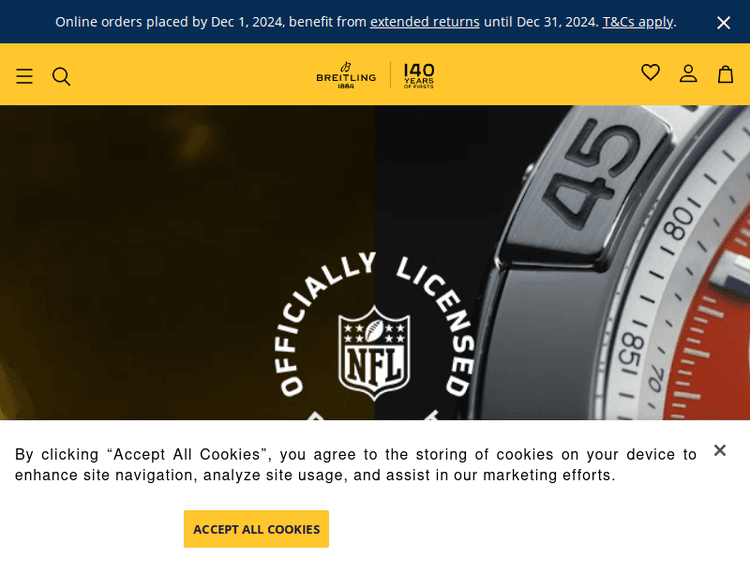Open the hamburger navigation menu
Viewport: 750px width, 563px height.
point(24,76)
